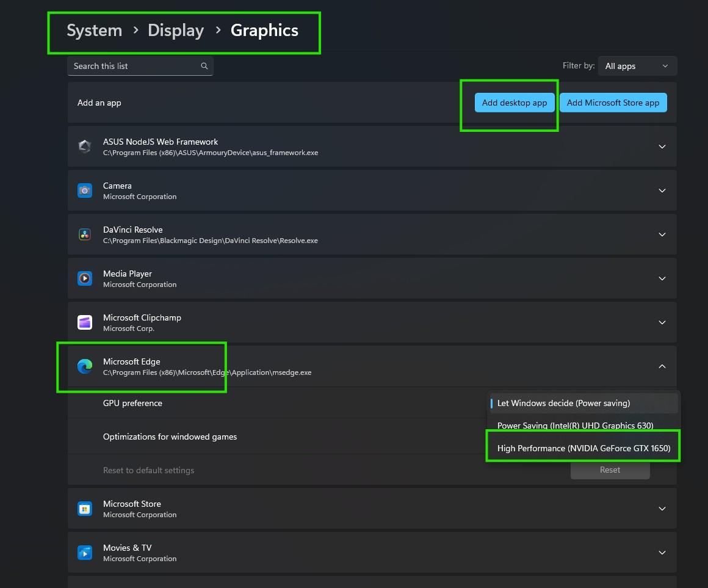Click the search magnifier icon
The width and height of the screenshot is (708, 588).
(x=204, y=66)
